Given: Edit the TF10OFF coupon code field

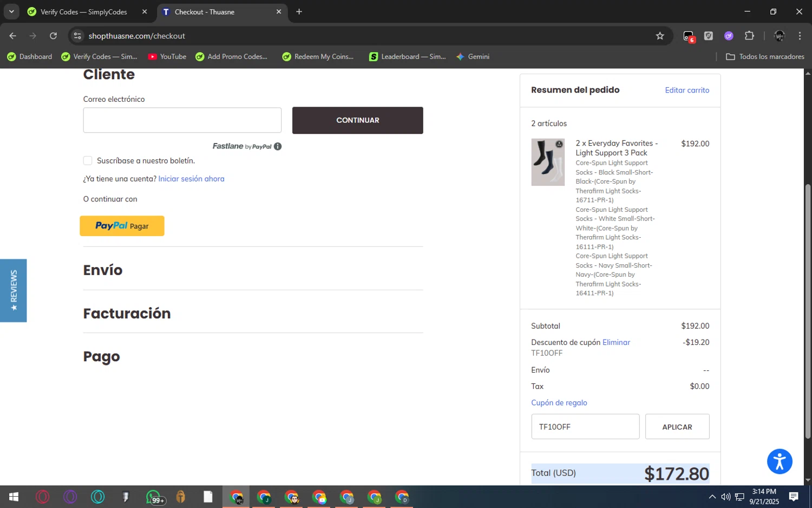Looking at the screenshot, I should tap(585, 427).
